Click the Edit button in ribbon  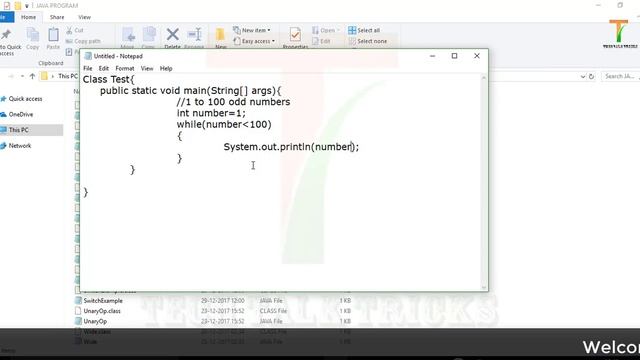tap(321, 41)
